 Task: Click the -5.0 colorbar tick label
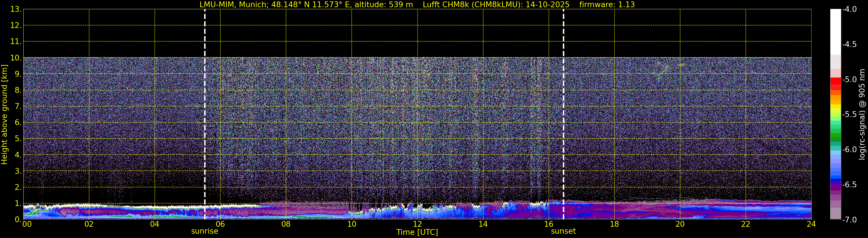[849, 79]
